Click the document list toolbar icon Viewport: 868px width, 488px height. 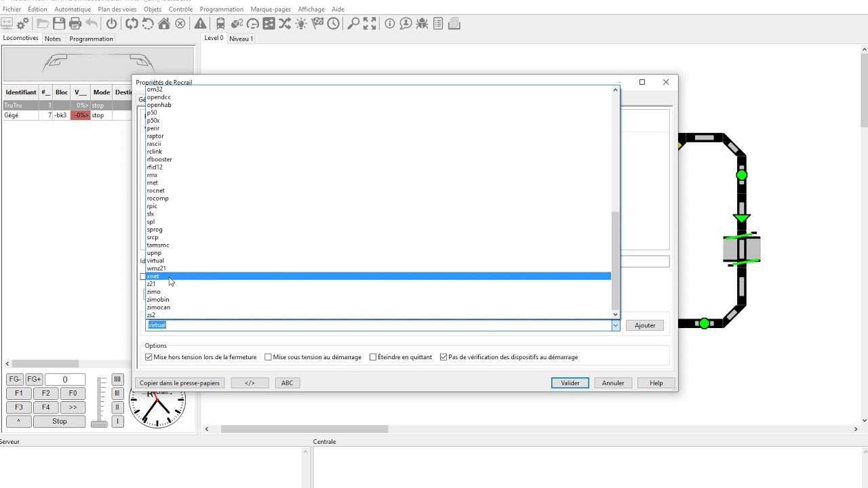pyautogui.click(x=438, y=24)
